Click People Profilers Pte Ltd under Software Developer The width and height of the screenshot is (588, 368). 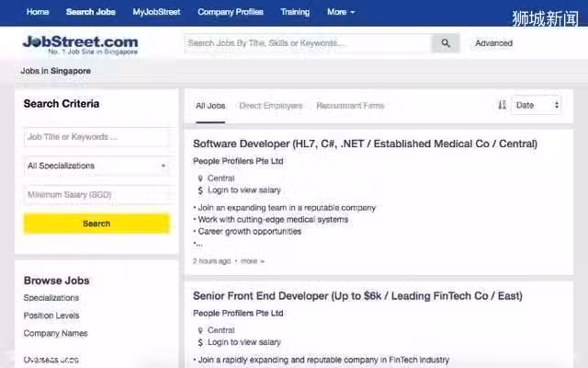pyautogui.click(x=238, y=161)
